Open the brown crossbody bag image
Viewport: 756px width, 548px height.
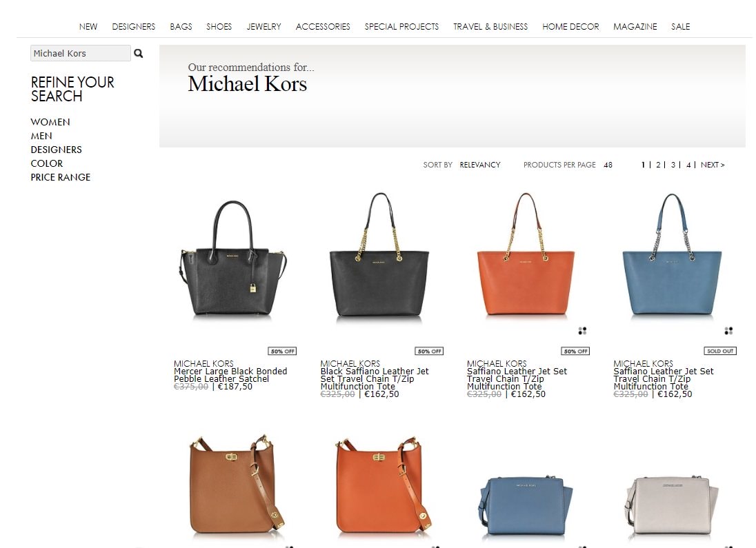235,485
